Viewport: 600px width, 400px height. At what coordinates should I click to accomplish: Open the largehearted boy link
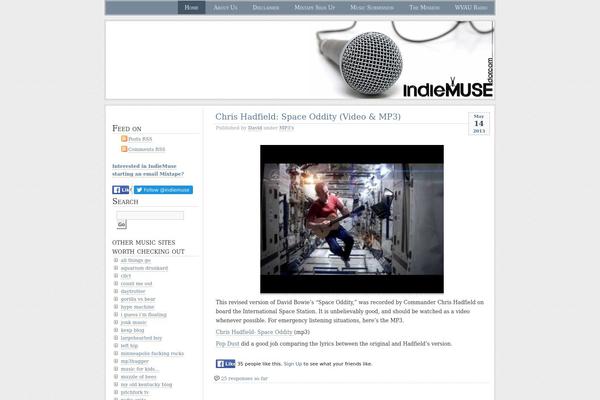point(142,338)
